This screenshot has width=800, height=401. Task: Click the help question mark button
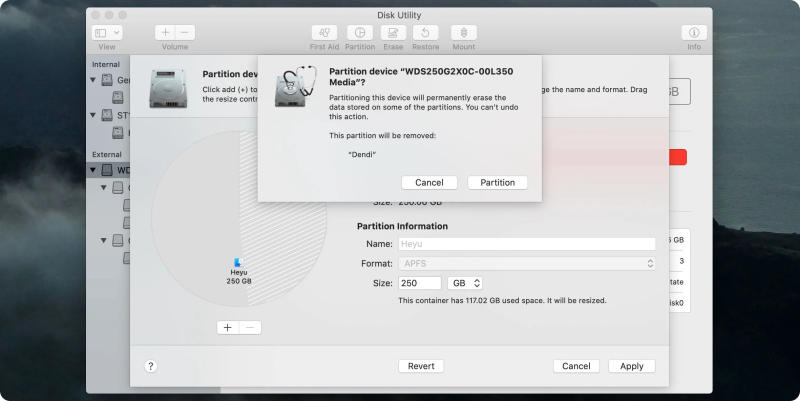pyautogui.click(x=151, y=366)
